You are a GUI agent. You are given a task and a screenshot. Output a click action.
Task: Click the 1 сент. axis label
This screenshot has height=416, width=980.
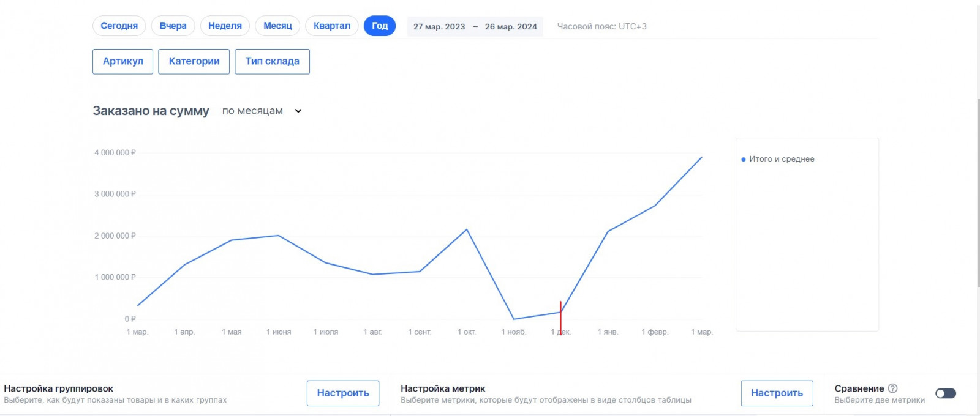click(420, 332)
